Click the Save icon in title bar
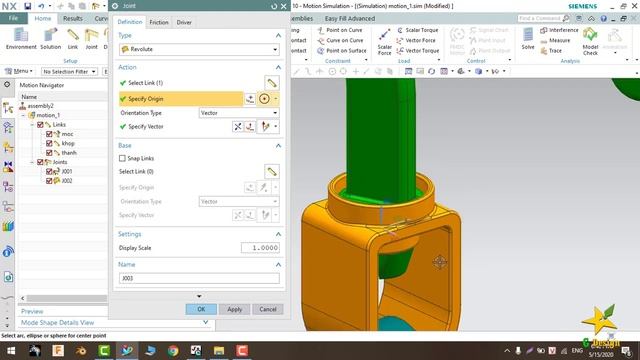Image resolution: width=640 pixels, height=360 pixels. 27,6
